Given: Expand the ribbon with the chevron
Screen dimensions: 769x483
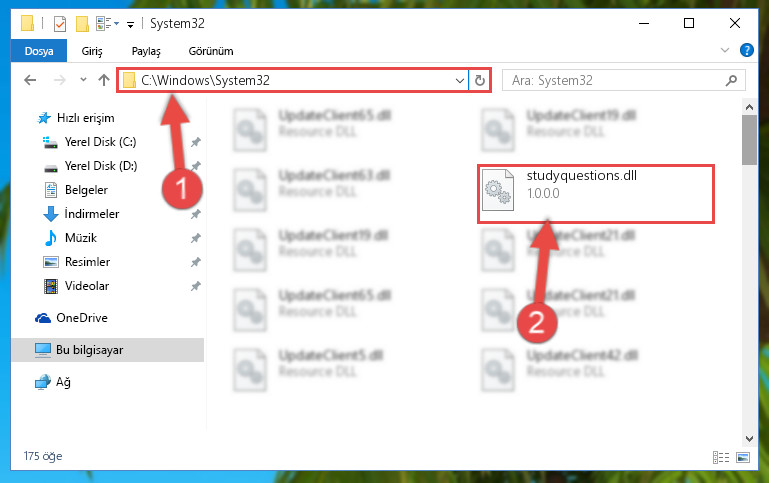Looking at the screenshot, I should 724,50.
